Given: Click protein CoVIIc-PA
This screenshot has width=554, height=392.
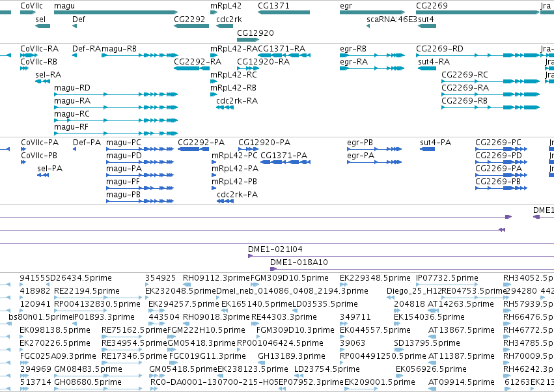Looking at the screenshot, I should [40, 143].
